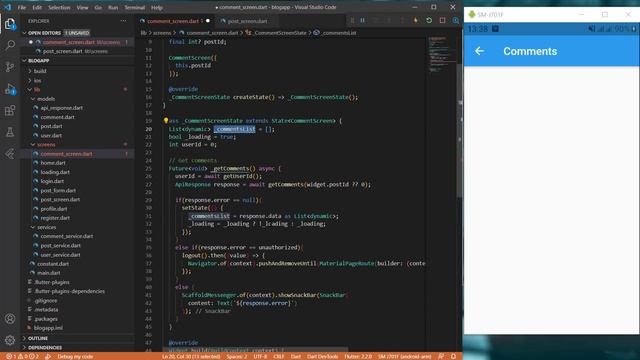Open post_form.dart file
640x360 pixels.
(58, 191)
